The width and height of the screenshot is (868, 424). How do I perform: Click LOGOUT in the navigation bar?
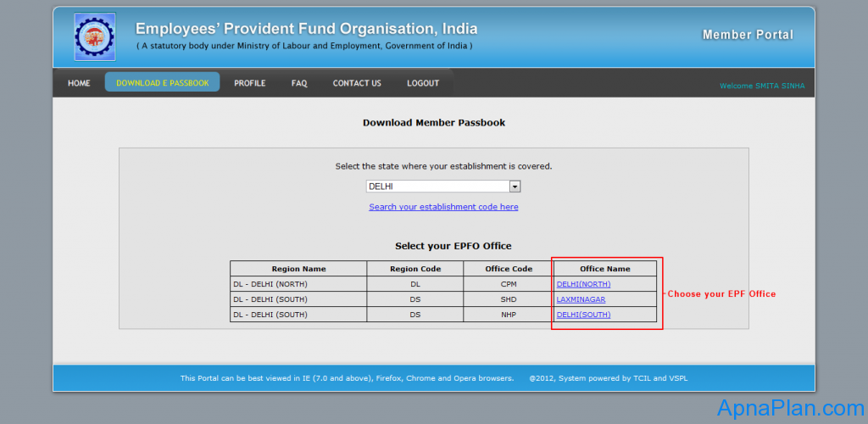pos(423,83)
